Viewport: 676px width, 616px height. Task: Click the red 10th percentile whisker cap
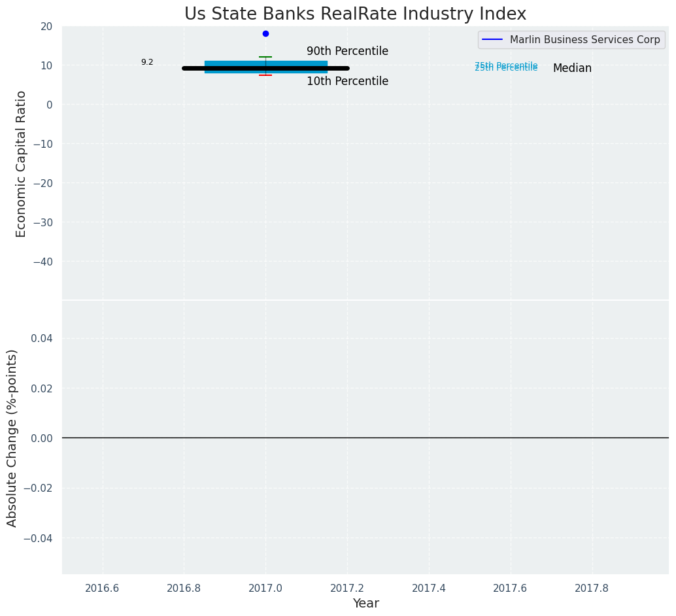[265, 75]
